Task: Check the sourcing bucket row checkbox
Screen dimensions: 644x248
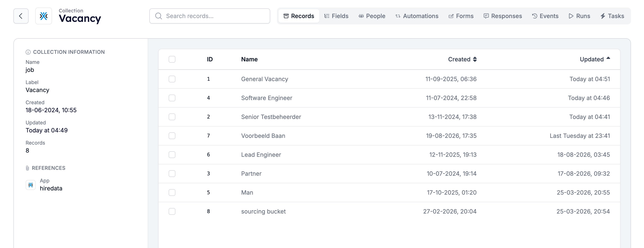Action: click(172, 211)
